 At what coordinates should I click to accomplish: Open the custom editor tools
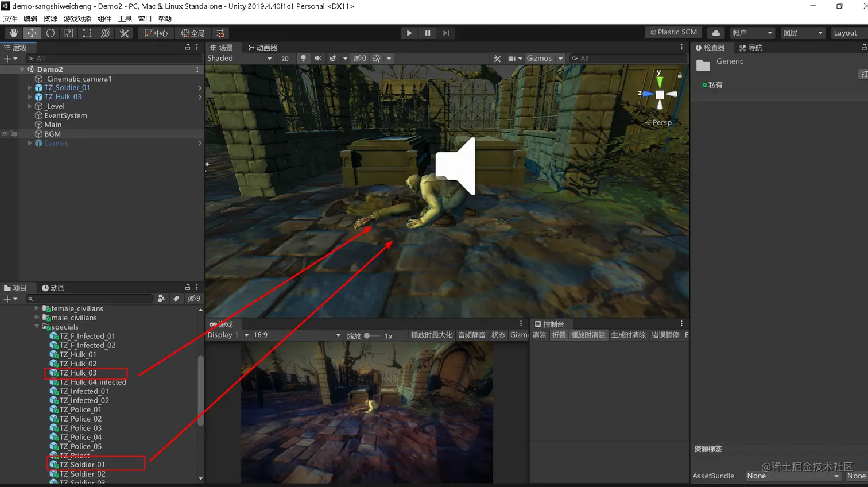(124, 33)
